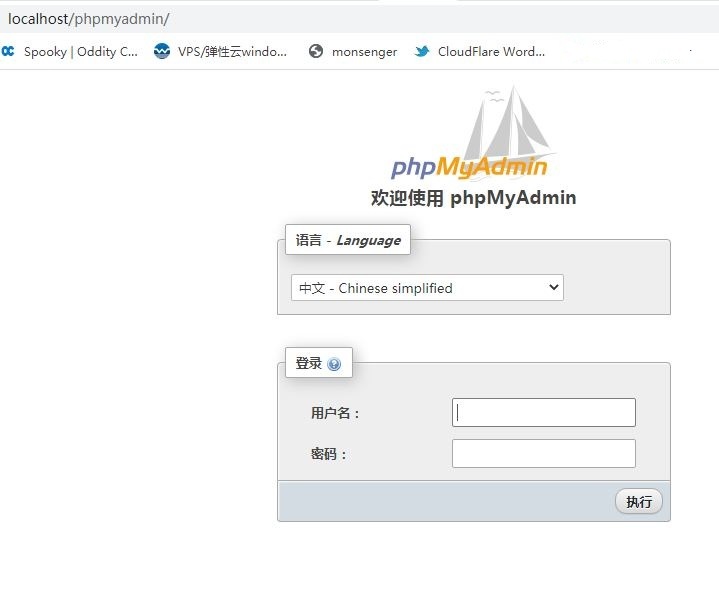Click the VPS bookmark favicon

pos(161,51)
